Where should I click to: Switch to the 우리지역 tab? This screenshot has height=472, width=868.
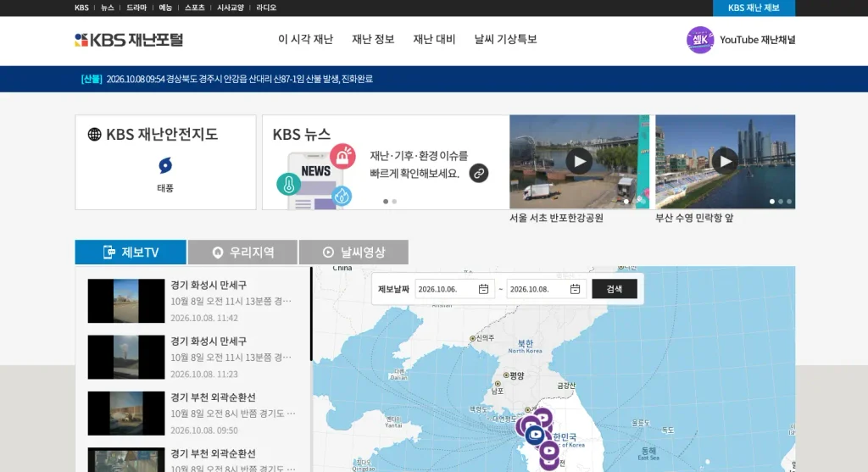242,253
